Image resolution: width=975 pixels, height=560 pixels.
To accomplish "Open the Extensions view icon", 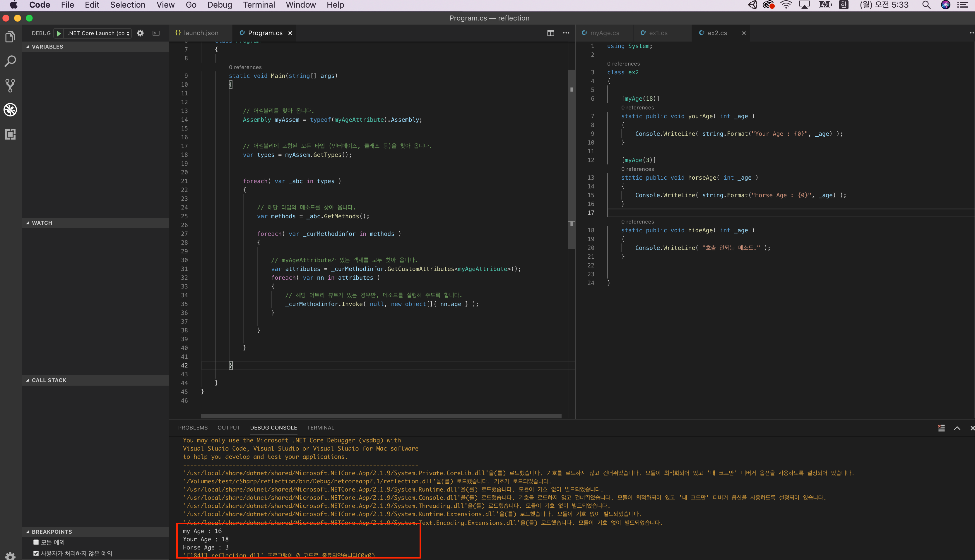I will pyautogui.click(x=10, y=134).
